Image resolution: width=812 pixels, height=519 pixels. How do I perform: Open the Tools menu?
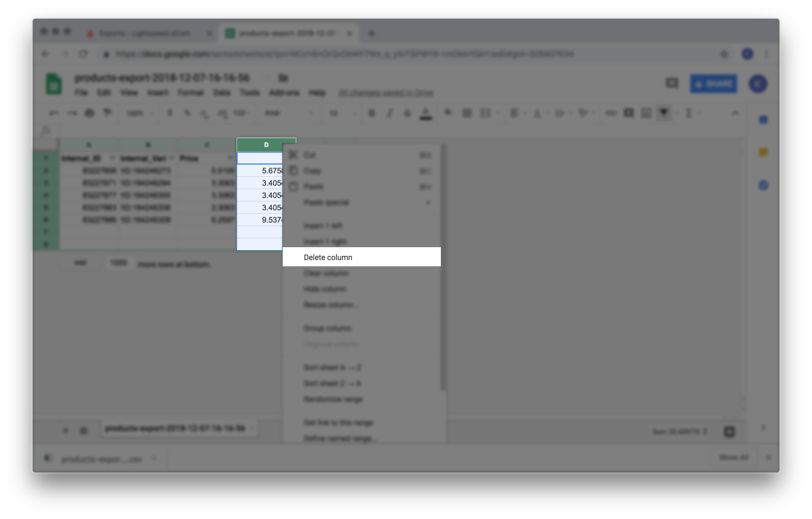[x=249, y=93]
